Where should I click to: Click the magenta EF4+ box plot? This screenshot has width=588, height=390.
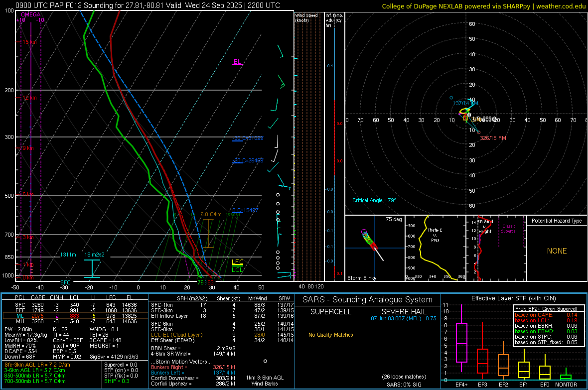461,339
